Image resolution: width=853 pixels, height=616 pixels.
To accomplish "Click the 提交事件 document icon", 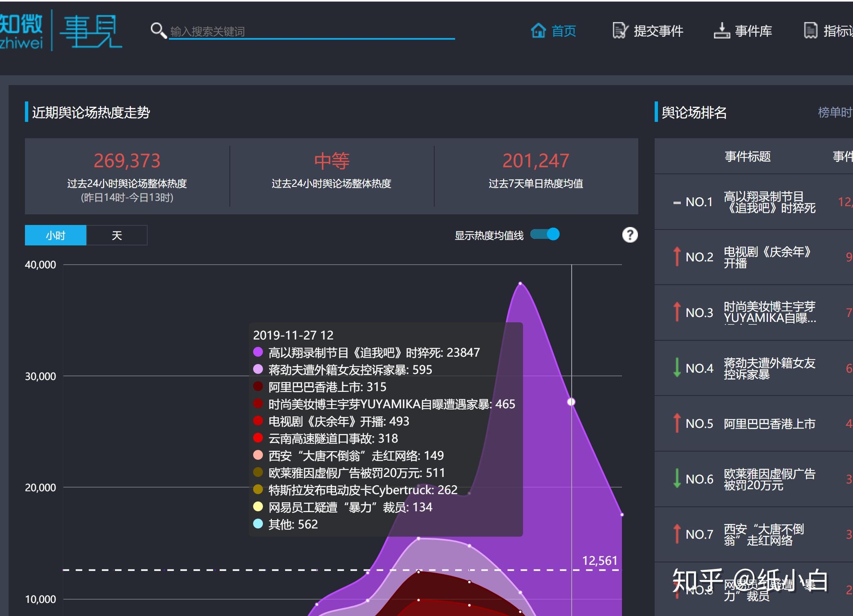I will [620, 31].
